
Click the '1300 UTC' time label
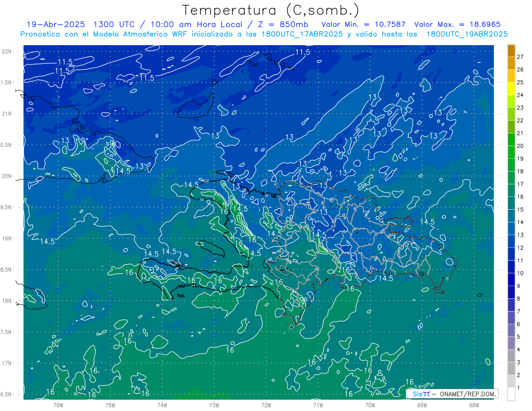point(114,24)
